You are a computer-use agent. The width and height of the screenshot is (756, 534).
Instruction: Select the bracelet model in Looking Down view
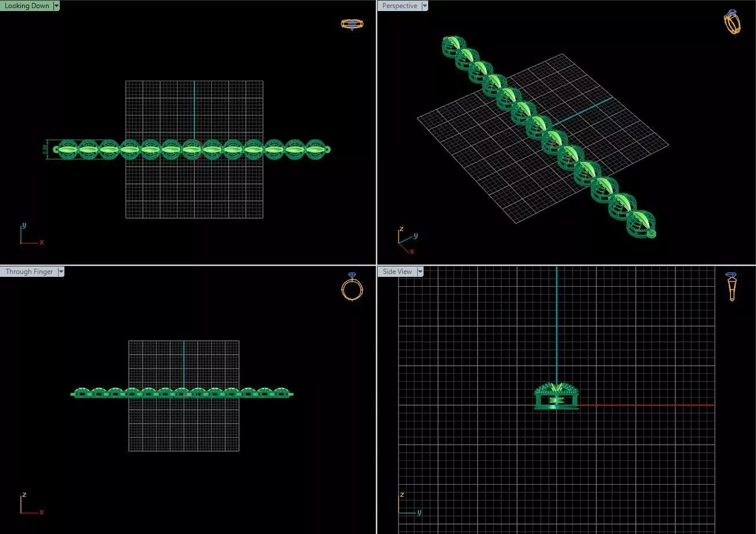pyautogui.click(x=191, y=149)
